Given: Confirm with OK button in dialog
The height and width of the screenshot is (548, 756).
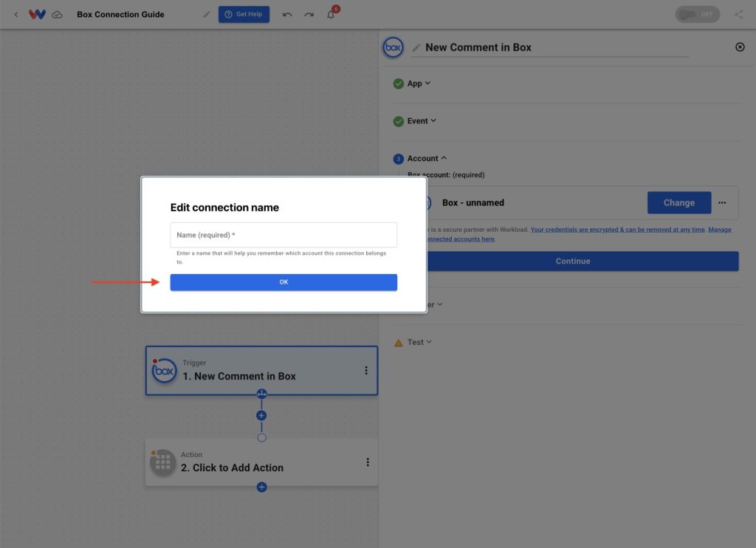Looking at the screenshot, I should [x=283, y=282].
